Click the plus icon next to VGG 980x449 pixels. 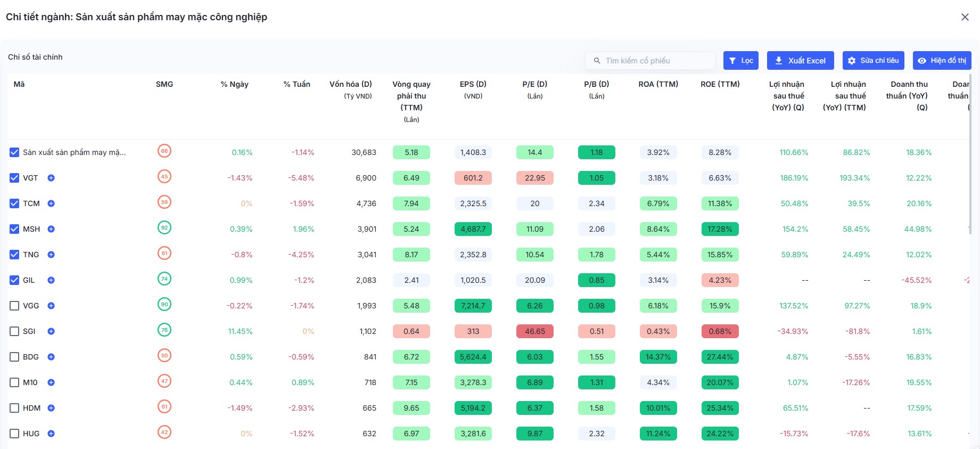[x=51, y=306]
